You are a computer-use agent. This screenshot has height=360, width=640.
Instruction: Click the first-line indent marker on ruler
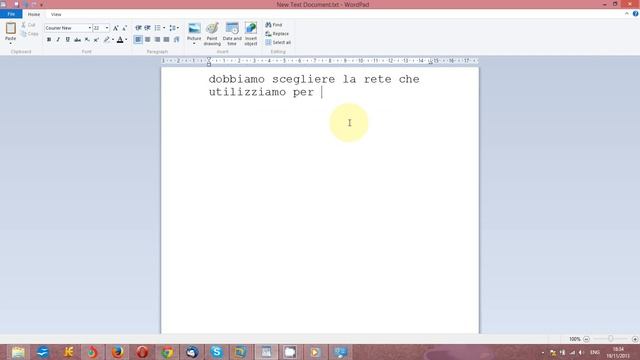209,59
